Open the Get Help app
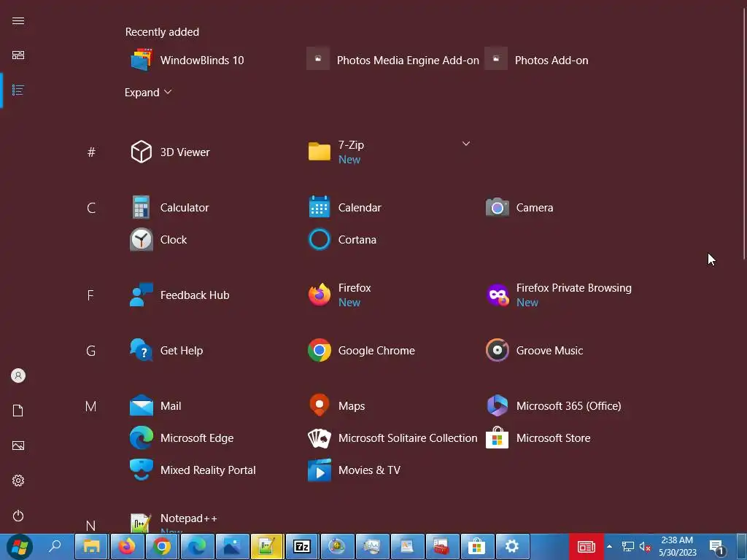747x560 pixels. [x=167, y=351]
